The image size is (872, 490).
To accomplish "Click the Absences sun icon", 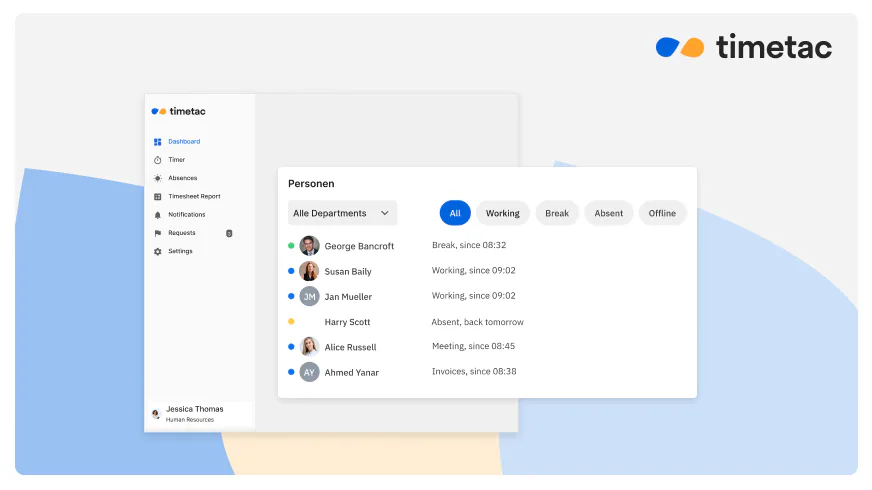I will (157, 179).
